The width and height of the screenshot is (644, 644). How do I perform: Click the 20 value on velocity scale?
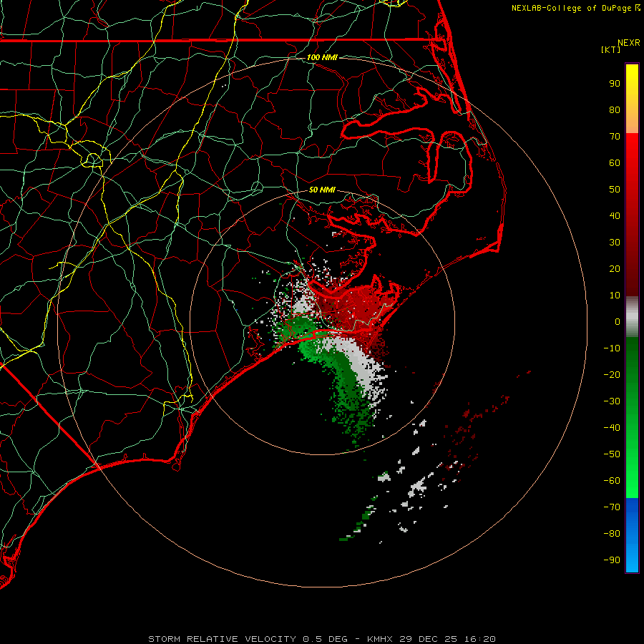point(615,269)
